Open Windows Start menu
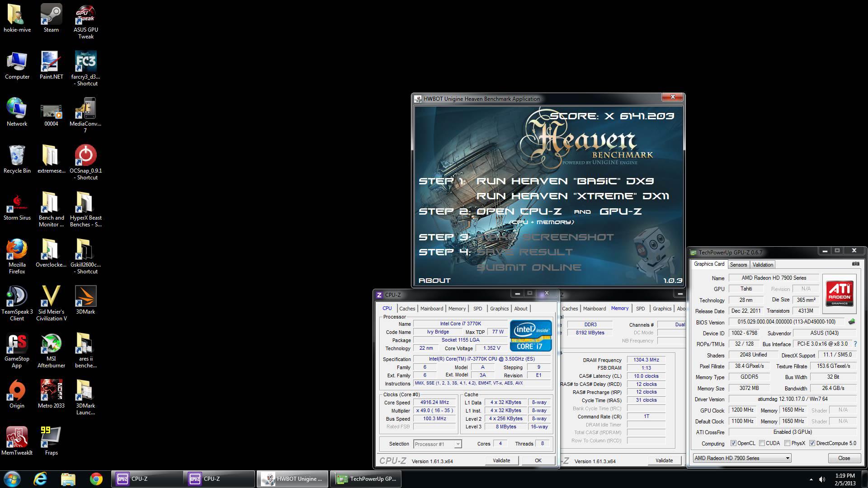The width and height of the screenshot is (868, 488). (12, 479)
